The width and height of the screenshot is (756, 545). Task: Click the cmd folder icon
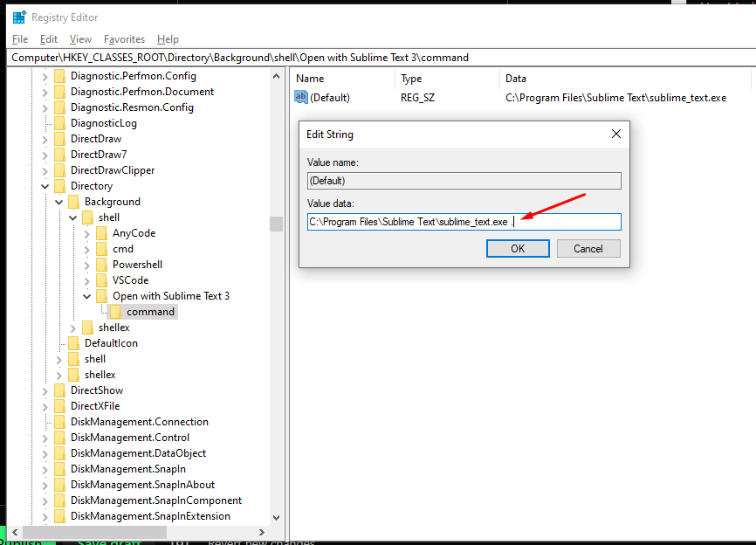pyautogui.click(x=102, y=249)
